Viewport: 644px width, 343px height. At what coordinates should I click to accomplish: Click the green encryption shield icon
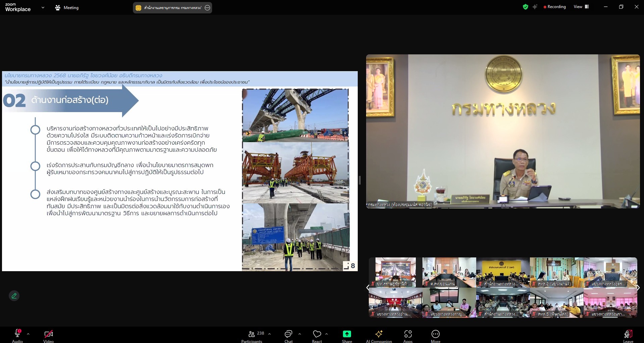point(526,7)
